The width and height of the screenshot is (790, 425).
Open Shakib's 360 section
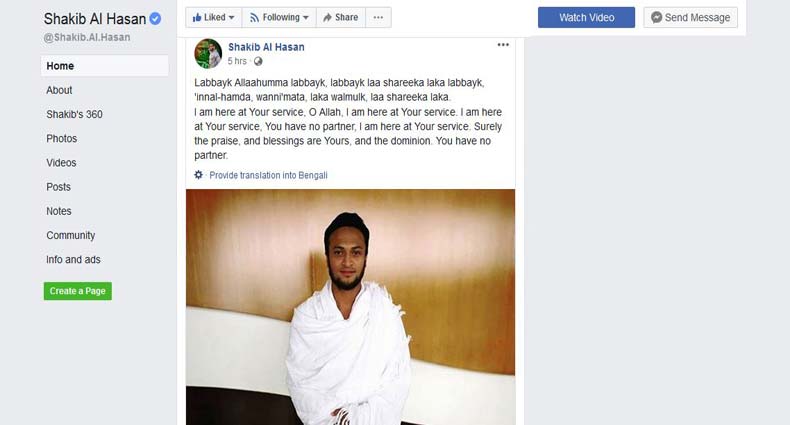(75, 114)
